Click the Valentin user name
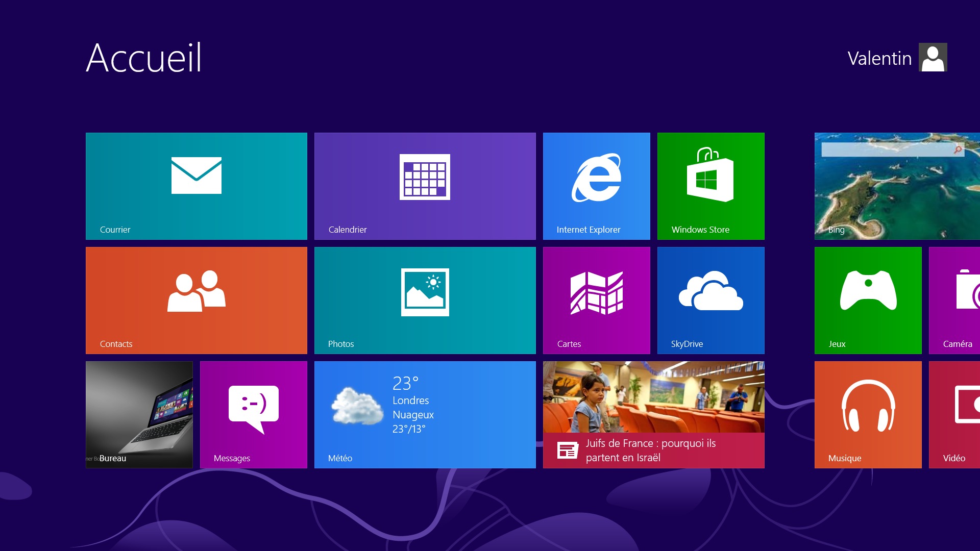The height and width of the screenshot is (551, 980). point(879,58)
